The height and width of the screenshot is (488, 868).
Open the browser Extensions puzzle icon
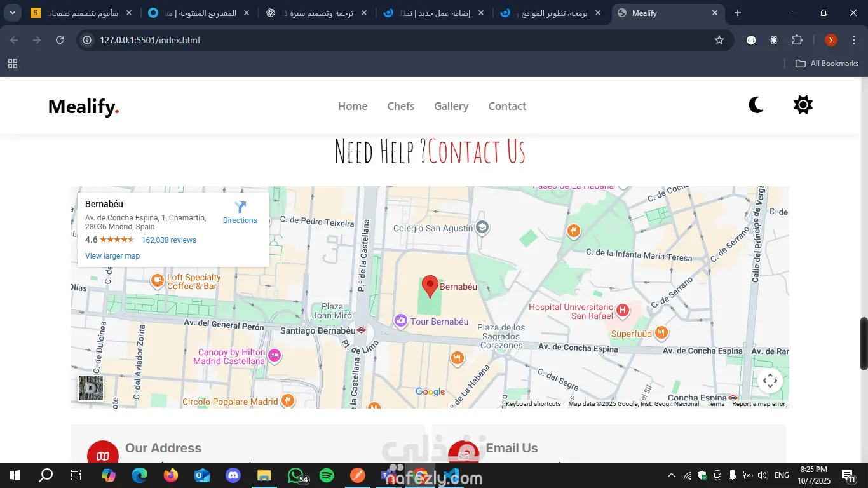[797, 40]
